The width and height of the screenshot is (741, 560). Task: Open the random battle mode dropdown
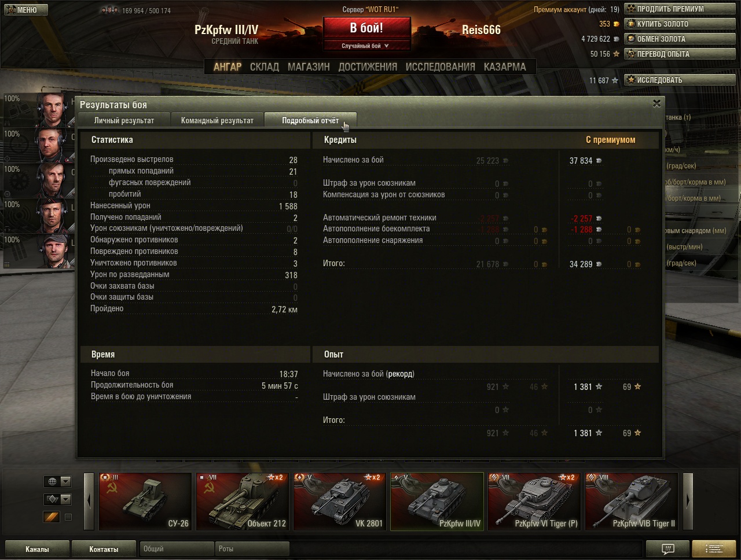pos(366,46)
